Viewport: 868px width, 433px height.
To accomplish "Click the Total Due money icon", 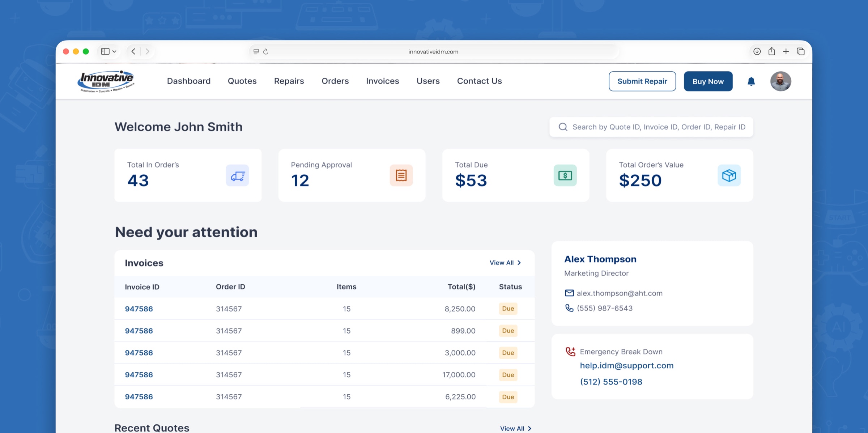I will pos(565,175).
